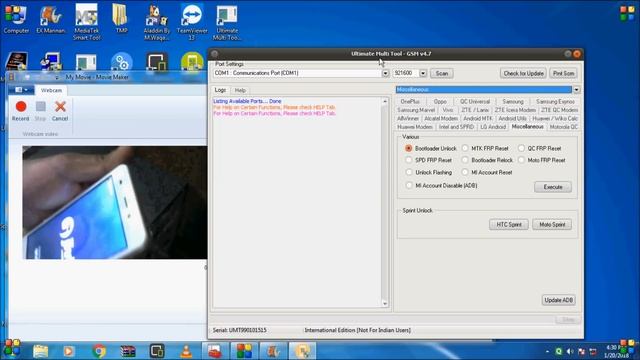The image size is (640, 360).
Task: Show hidden system tray icons
Action: click(547, 351)
